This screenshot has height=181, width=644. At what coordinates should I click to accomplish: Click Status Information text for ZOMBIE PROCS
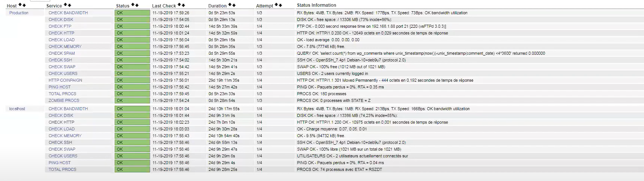coord(333,100)
